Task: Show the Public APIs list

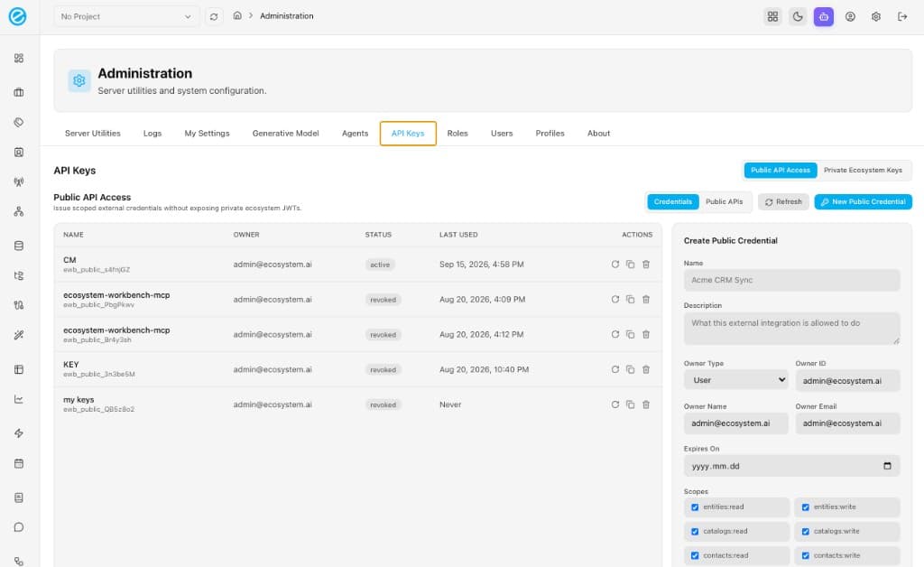Action: tap(725, 201)
